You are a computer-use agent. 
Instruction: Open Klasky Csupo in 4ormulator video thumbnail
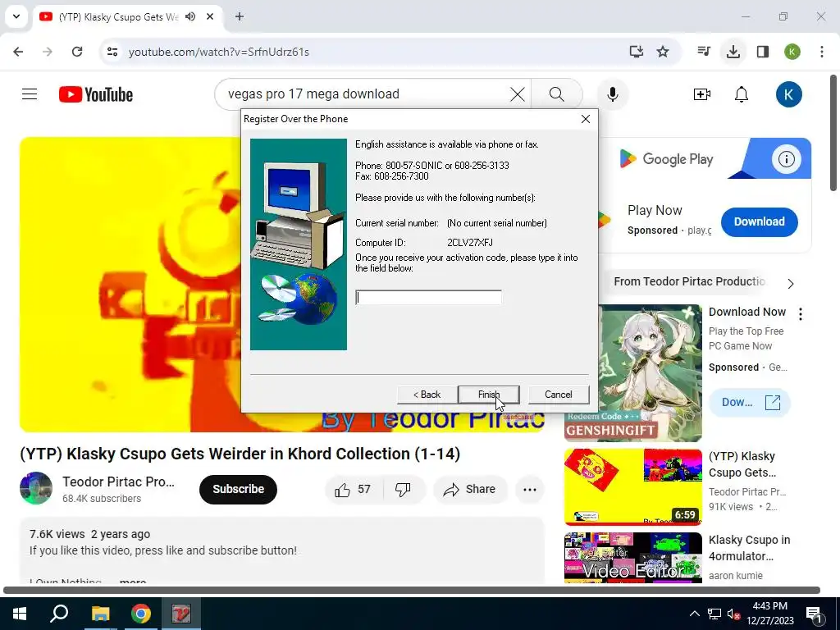632,558
